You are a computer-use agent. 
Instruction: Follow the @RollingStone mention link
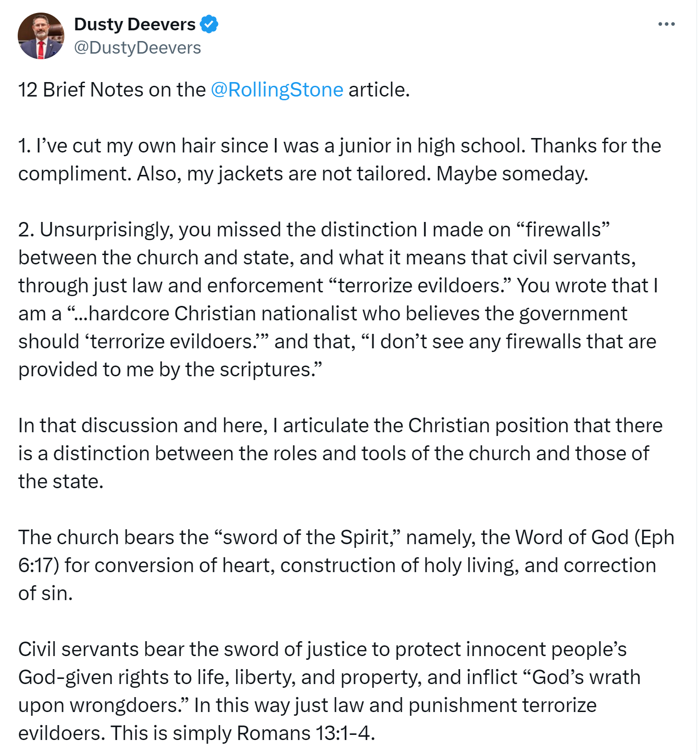[277, 90]
